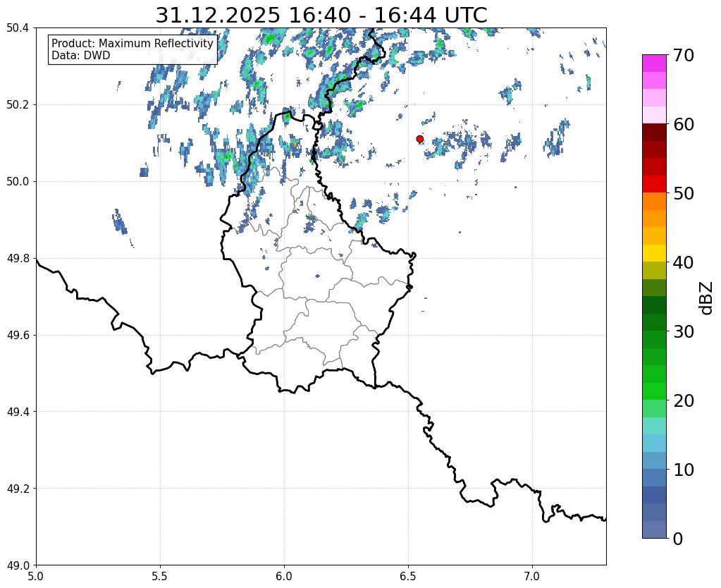This screenshot has width=721, height=588.
Task: Click the longitude label 6.5
Action: (x=408, y=576)
